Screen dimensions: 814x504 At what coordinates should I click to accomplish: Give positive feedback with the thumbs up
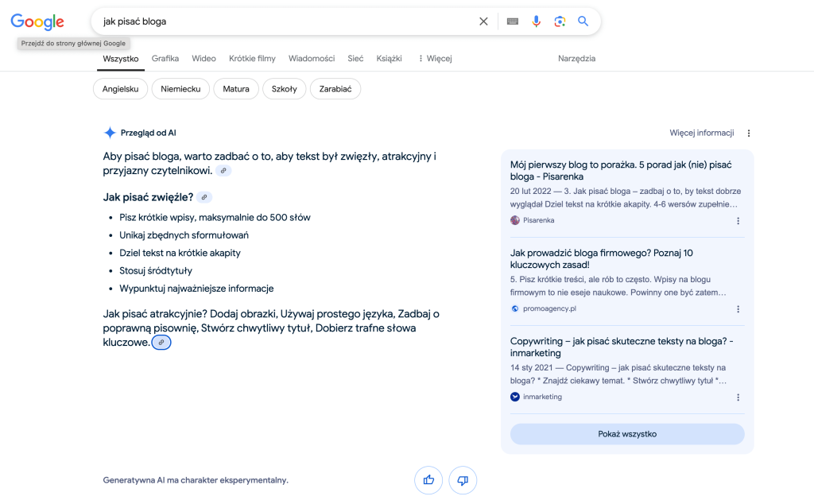pos(428,480)
